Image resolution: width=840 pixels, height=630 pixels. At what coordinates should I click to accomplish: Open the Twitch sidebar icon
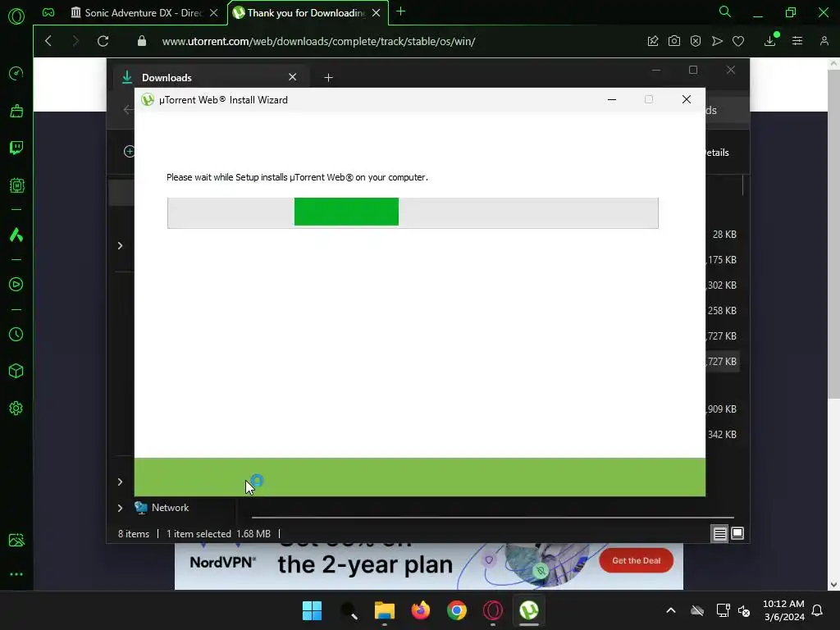point(16,148)
